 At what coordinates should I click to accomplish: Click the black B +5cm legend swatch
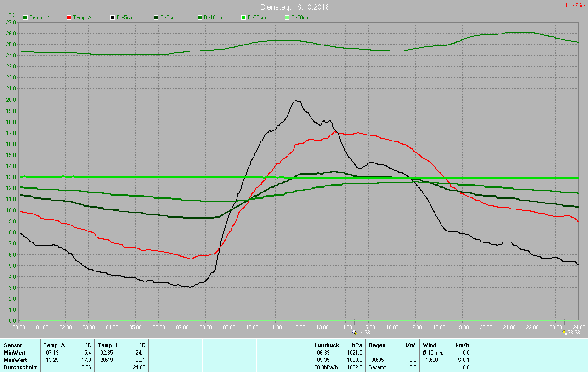[x=113, y=17]
